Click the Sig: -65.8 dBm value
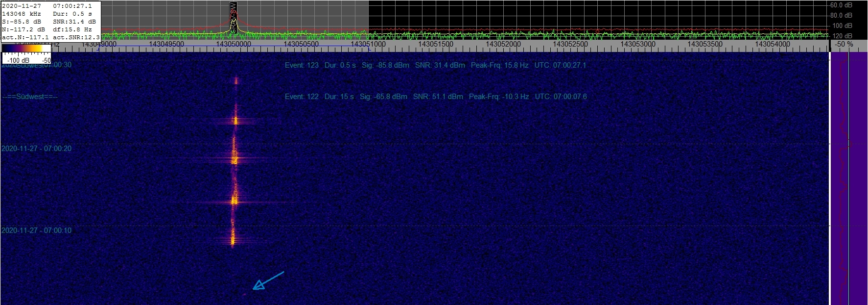Viewport: 868px width, 305px height. [383, 97]
